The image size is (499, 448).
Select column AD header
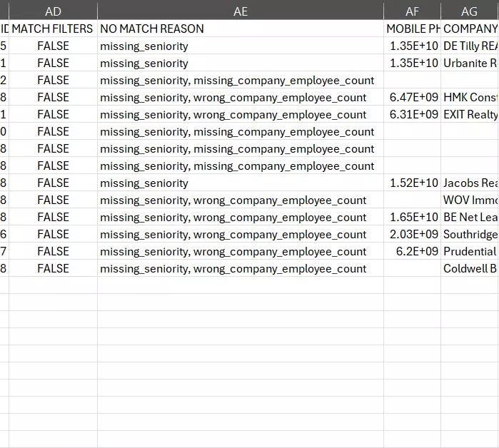point(53,11)
